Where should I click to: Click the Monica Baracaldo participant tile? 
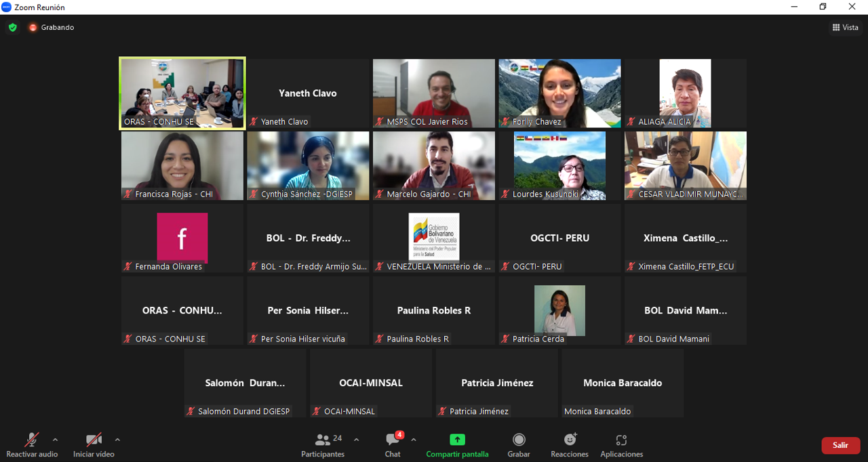(623, 383)
